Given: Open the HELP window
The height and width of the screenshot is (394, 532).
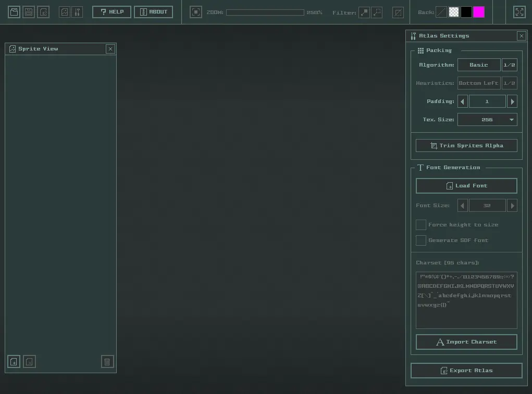Looking at the screenshot, I should coord(112,12).
